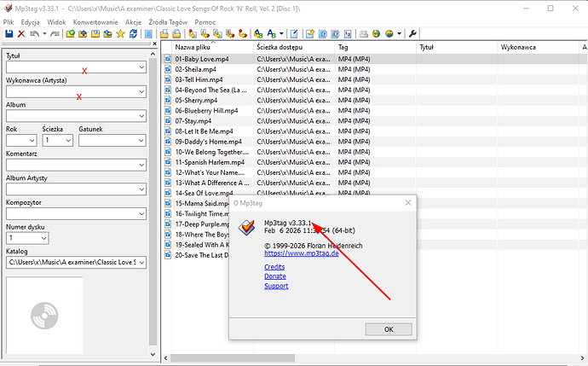
Task: Open the Widok menu
Action: (x=56, y=22)
